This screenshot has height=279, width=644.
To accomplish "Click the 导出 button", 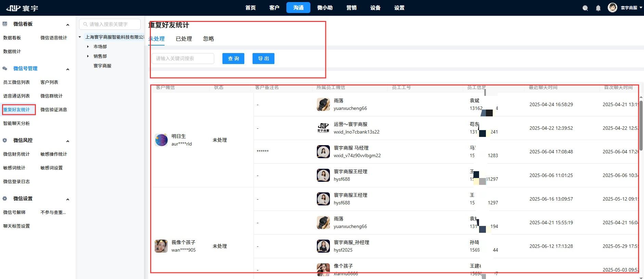I will (263, 59).
